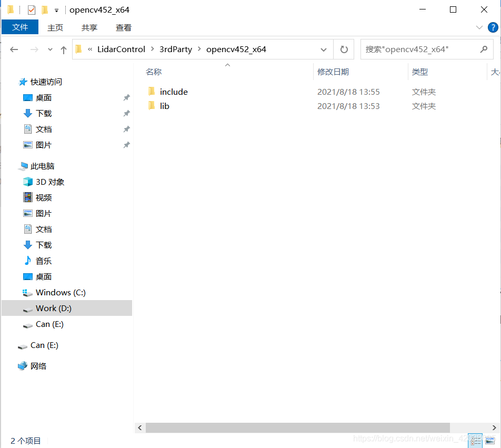This screenshot has width=501, height=448.
Task: Click the search magnifier icon
Action: (x=484, y=49)
